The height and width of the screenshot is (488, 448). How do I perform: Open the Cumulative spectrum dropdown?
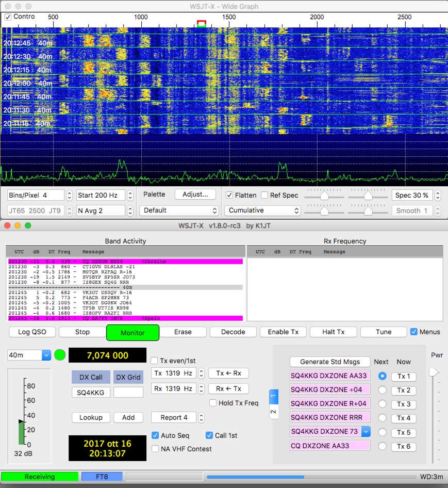click(x=262, y=210)
